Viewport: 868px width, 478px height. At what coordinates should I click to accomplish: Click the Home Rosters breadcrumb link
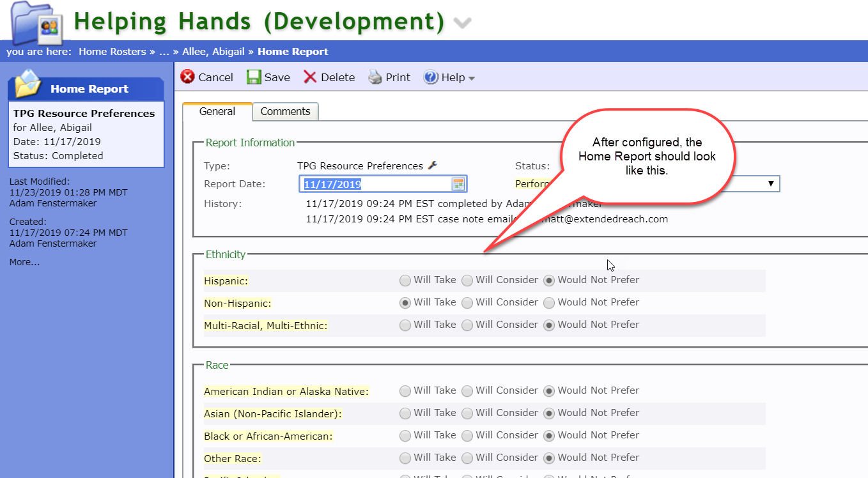point(112,52)
